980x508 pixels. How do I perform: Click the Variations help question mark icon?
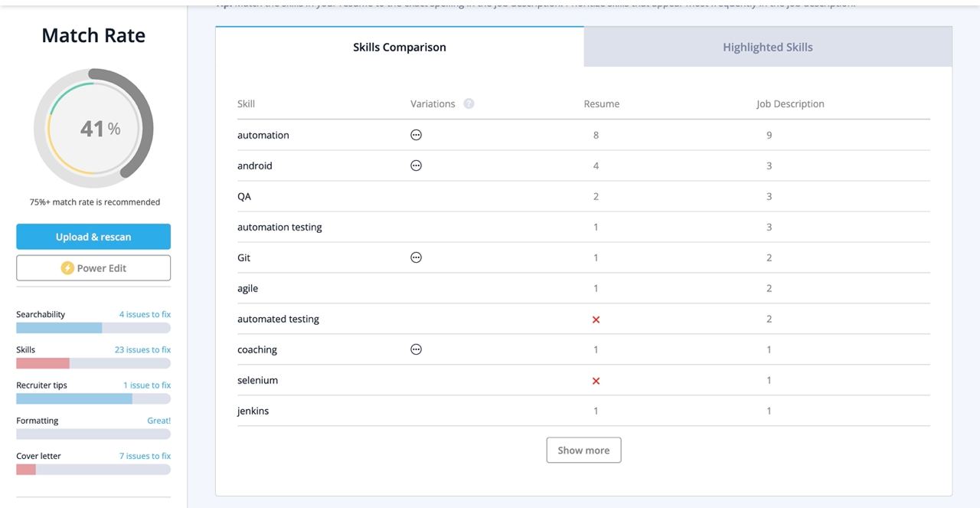469,103
